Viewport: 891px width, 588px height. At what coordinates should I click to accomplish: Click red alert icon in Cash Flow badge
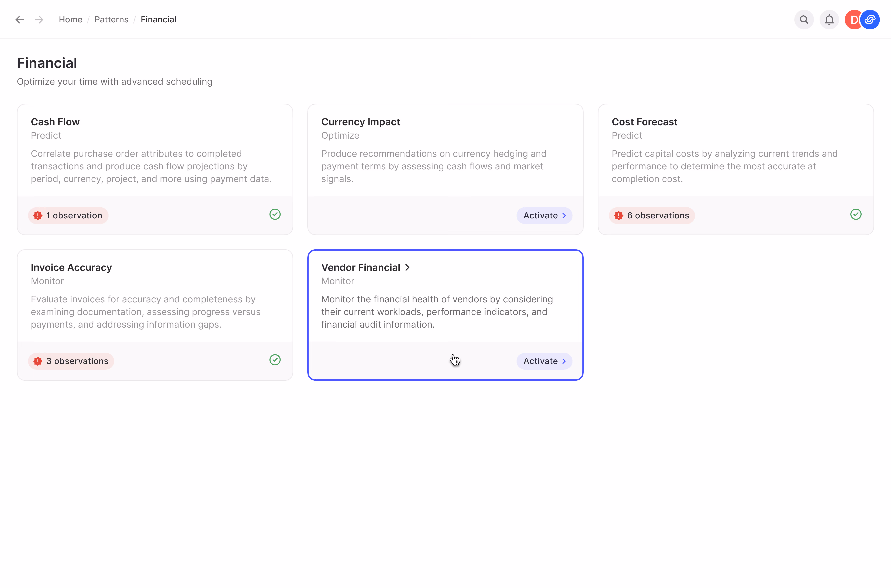coord(38,216)
